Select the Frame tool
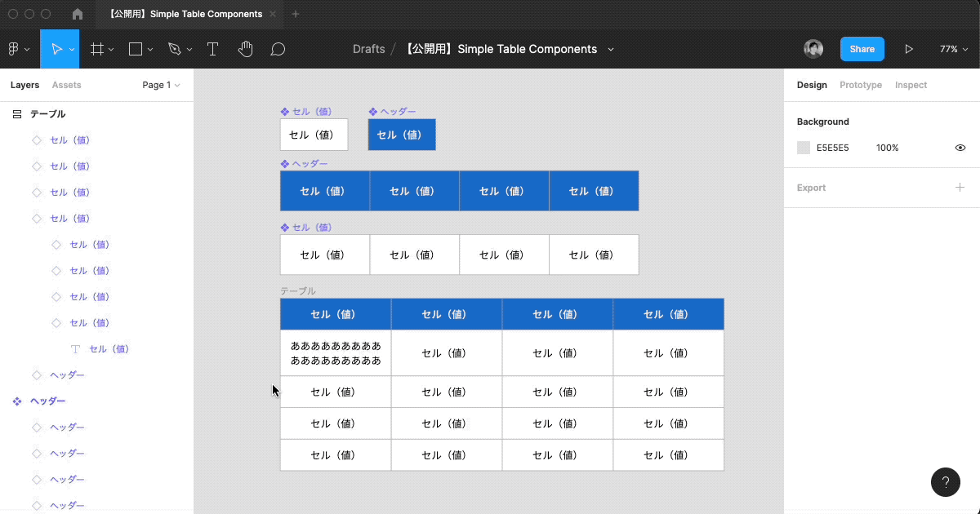The image size is (980, 514). 96,49
